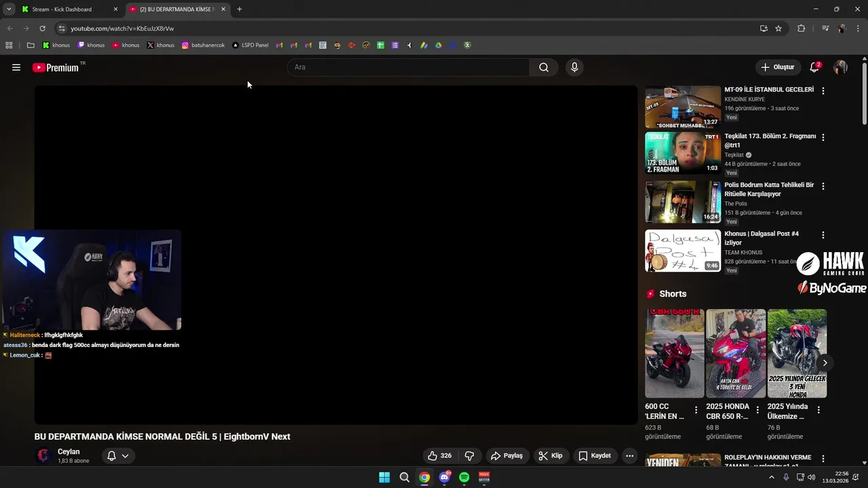Click the YouTube URL address bar
The width and height of the screenshot is (868, 488).
point(407,28)
